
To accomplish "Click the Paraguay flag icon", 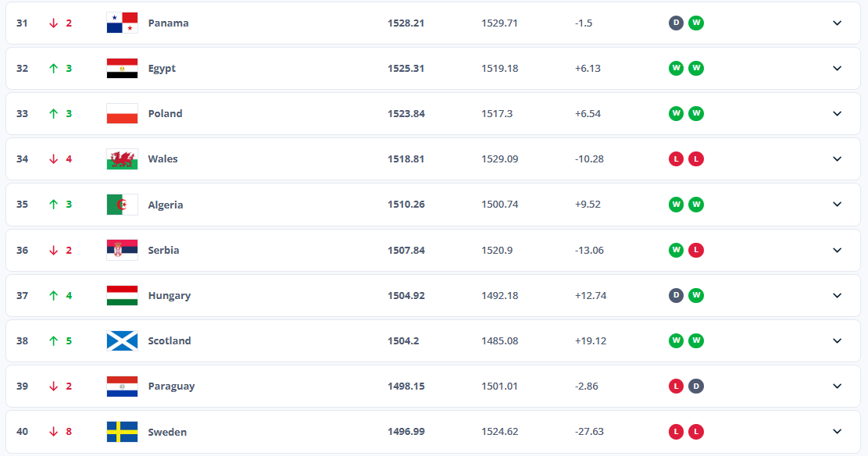I will coord(122,387).
